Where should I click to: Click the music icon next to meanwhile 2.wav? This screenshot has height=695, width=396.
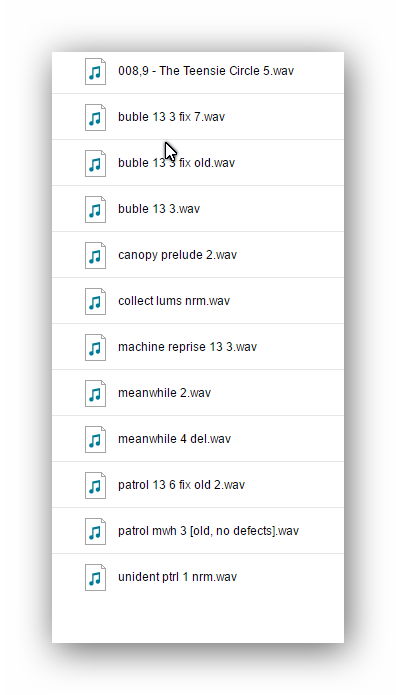point(95,394)
